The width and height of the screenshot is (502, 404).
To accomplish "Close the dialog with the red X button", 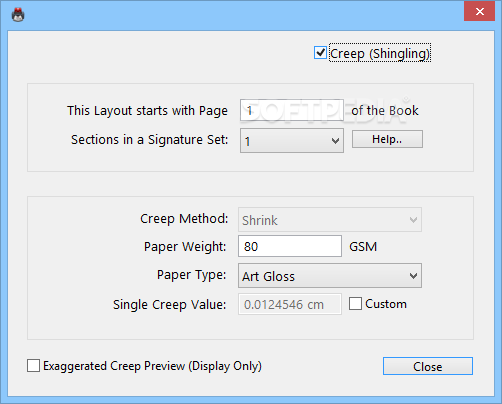I will click(479, 11).
